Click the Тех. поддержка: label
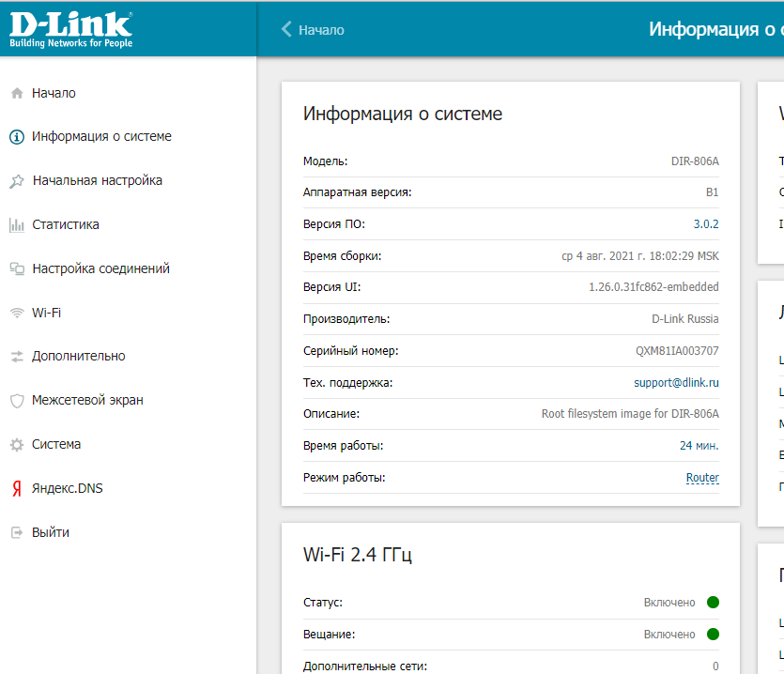The image size is (784, 674). pyautogui.click(x=348, y=383)
